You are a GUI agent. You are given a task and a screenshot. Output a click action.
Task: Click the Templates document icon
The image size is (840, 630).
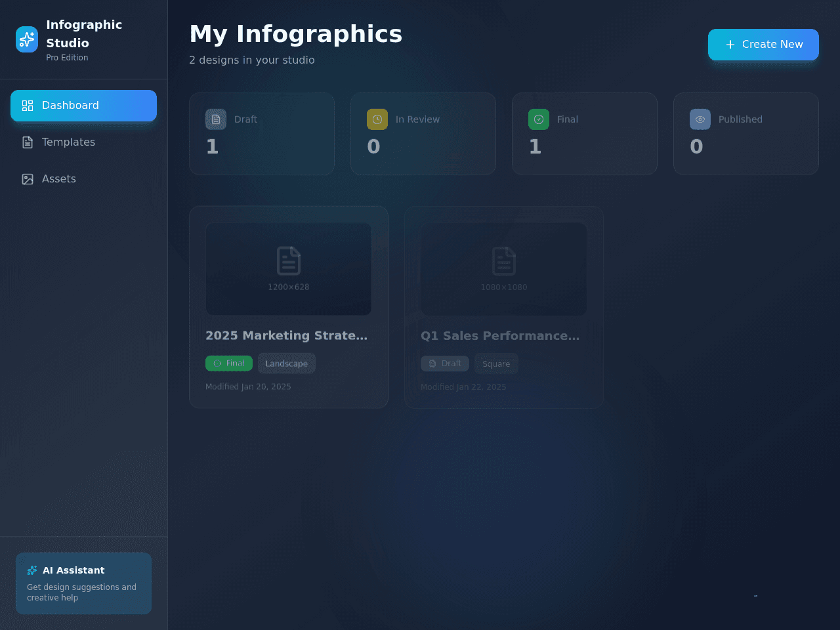pos(28,142)
